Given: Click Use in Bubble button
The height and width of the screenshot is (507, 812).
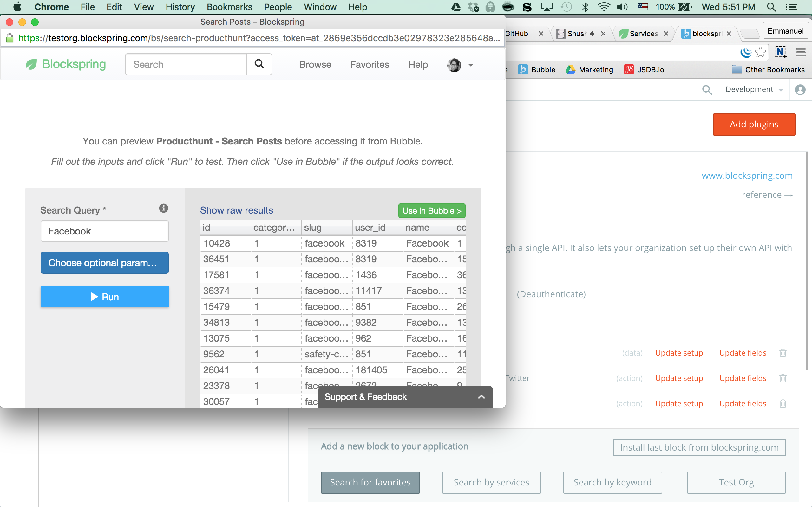Looking at the screenshot, I should 431,211.
